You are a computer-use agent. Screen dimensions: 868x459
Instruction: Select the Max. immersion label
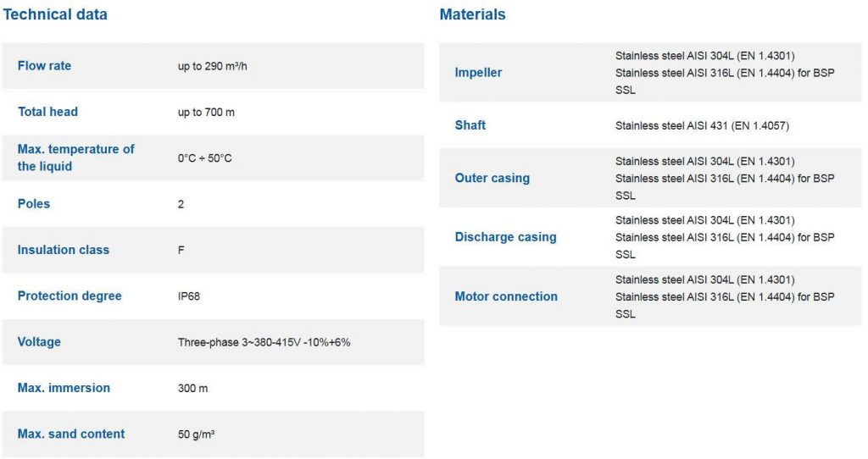64,388
